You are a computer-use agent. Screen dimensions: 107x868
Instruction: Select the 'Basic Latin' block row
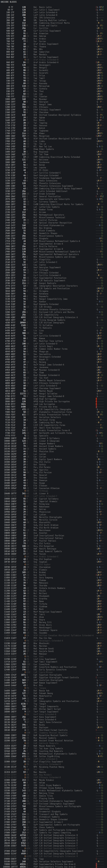54,7
